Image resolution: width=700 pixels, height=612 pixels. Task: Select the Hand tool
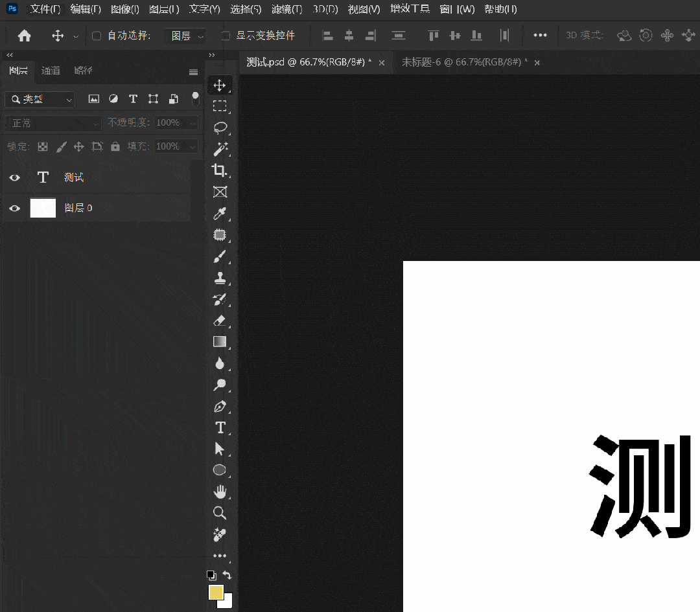click(220, 492)
